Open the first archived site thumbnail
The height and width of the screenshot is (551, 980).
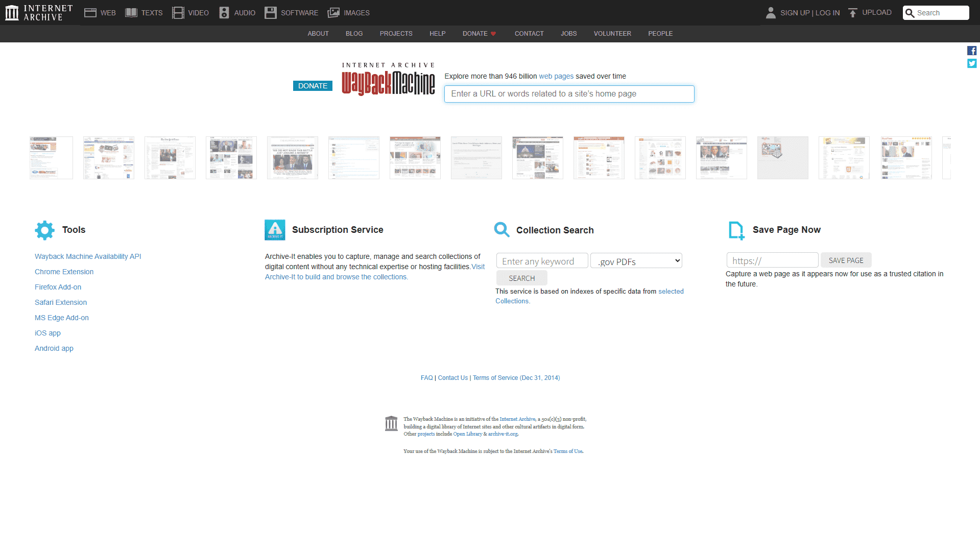tap(51, 158)
